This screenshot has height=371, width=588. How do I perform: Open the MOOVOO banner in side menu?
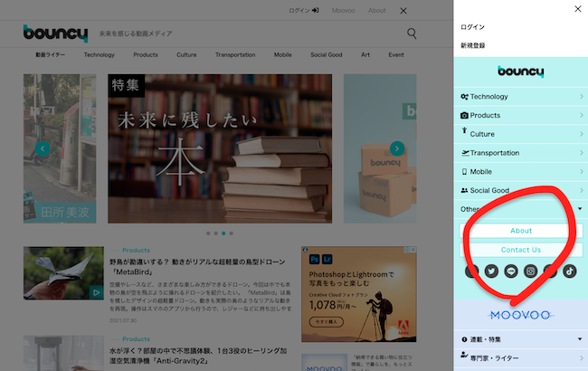point(520,315)
